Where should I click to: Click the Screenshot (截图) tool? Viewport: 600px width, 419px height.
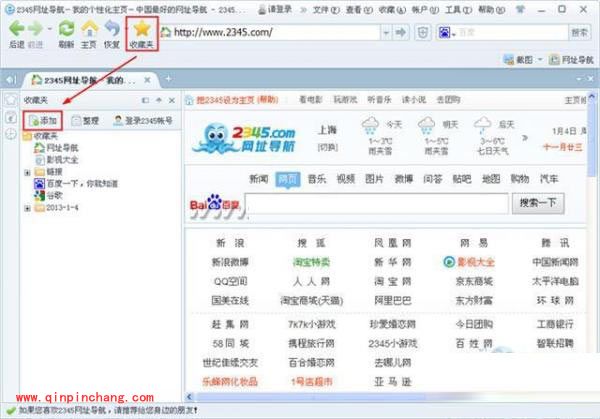[518, 60]
